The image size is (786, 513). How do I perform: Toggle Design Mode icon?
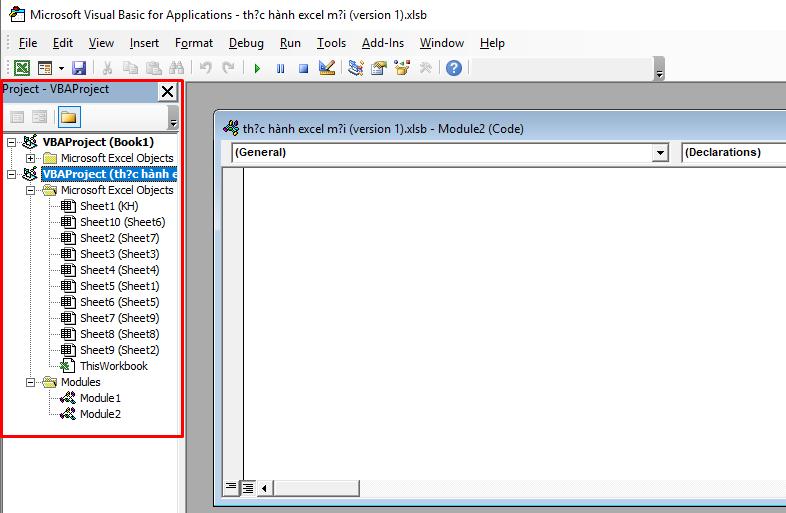click(x=327, y=68)
